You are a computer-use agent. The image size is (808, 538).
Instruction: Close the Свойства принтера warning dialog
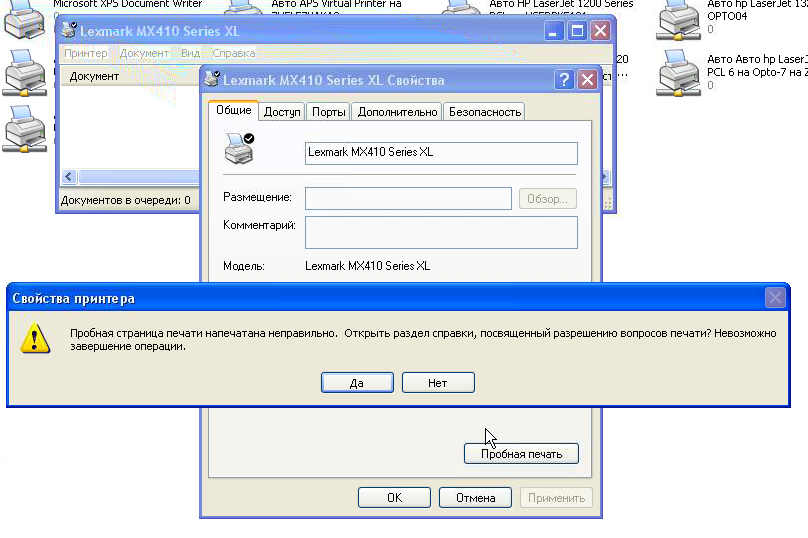774,298
